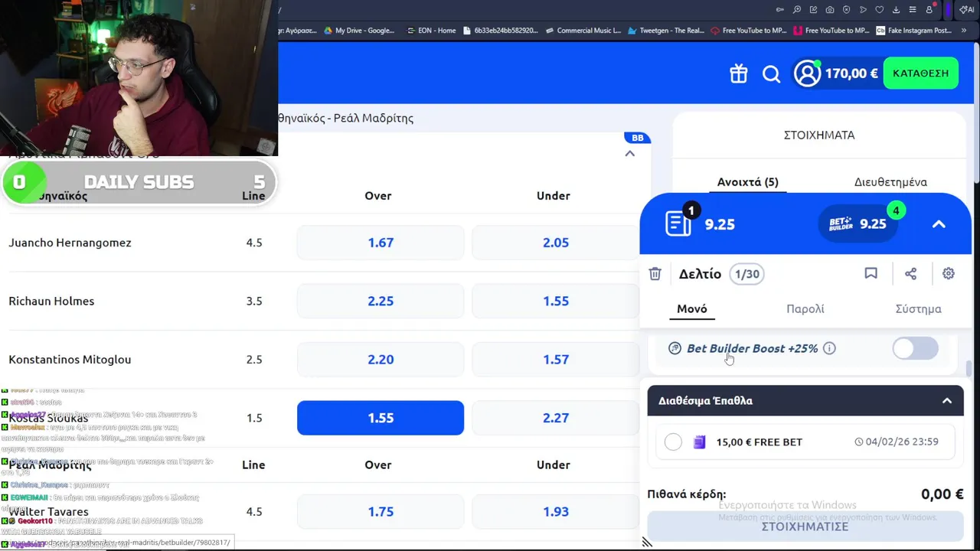The height and width of the screenshot is (551, 980).
Task: Open the user account profile icon
Action: pos(807,73)
